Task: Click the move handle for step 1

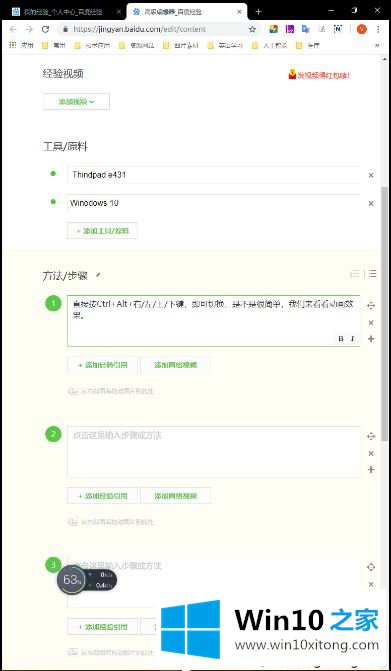Action: coord(371,306)
